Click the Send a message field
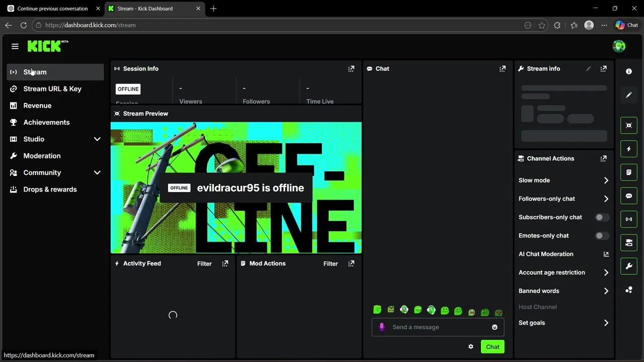Image resolution: width=644 pixels, height=362 pixels. (438, 327)
